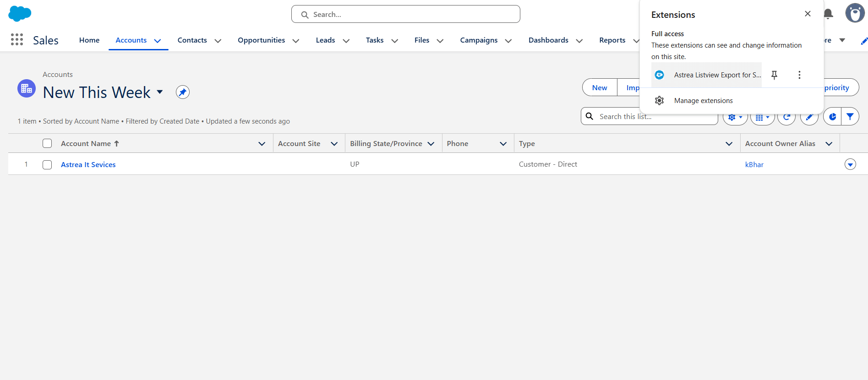The width and height of the screenshot is (868, 380).
Task: Click the global Search field
Action: pyautogui.click(x=405, y=14)
